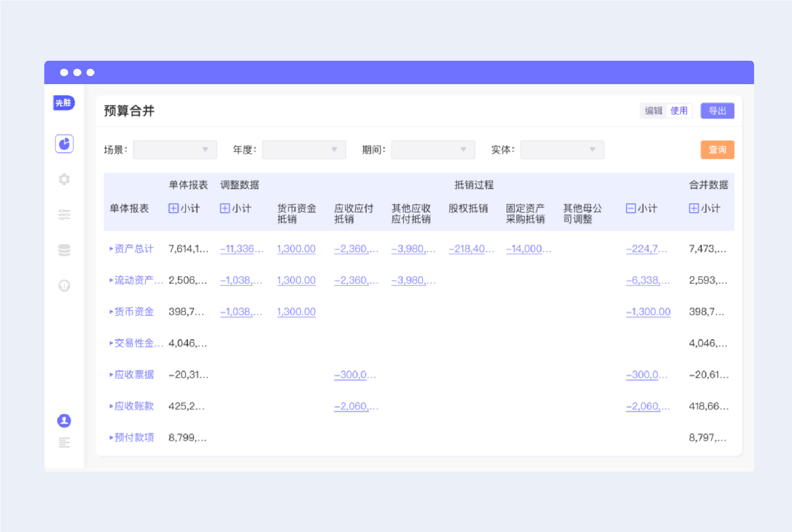The width and height of the screenshot is (792, 532).
Task: Open -300,0 应收应付 link in 应收票据 row
Action: pos(355,375)
